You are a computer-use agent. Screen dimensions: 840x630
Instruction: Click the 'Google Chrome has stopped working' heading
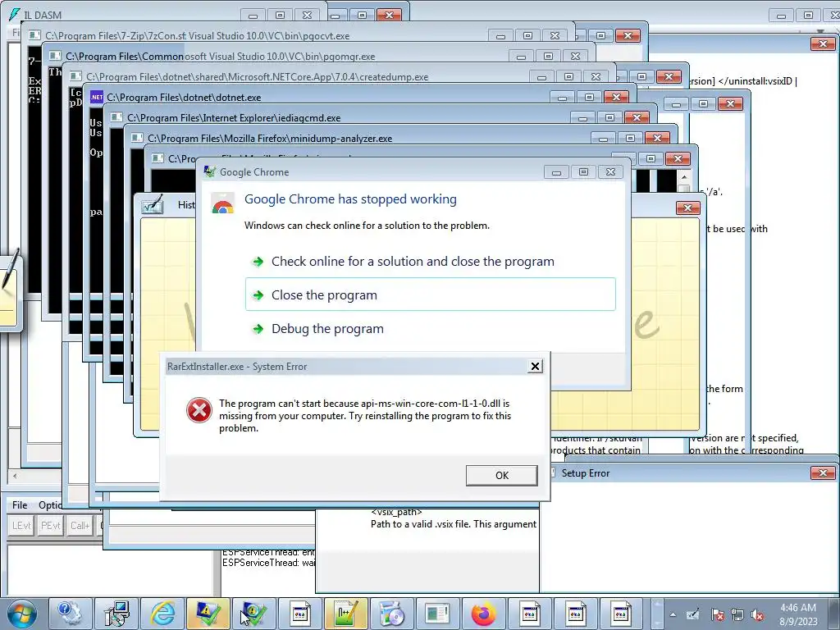tap(350, 199)
